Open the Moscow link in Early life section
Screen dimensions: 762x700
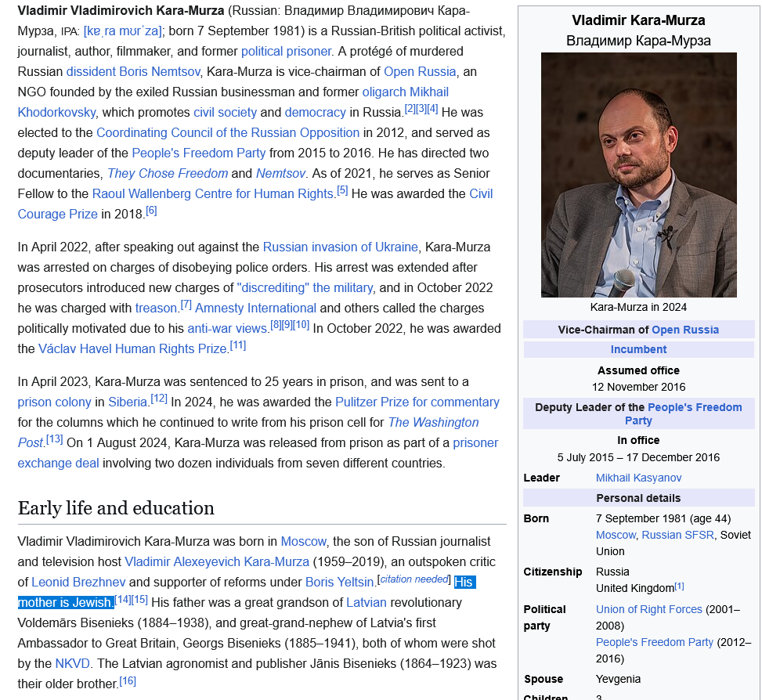[303, 542]
